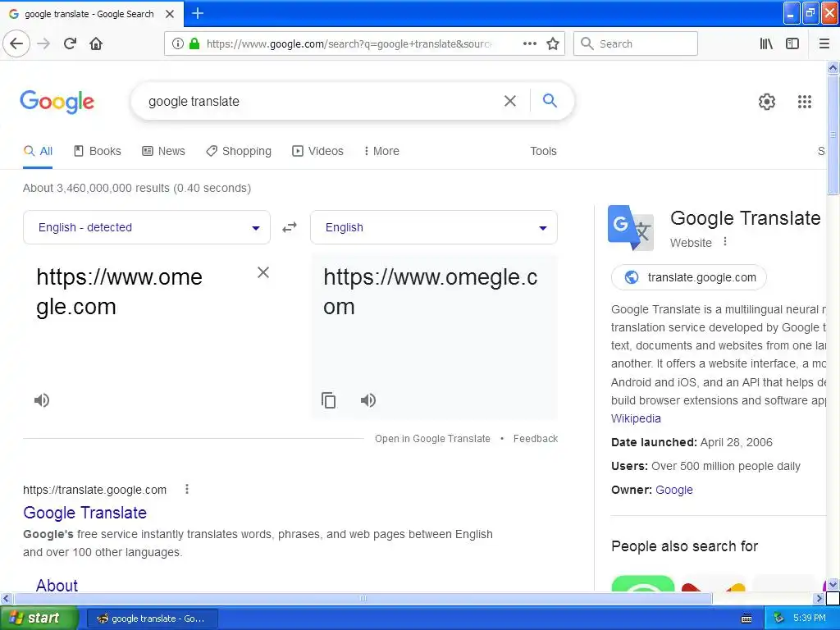This screenshot has width=840, height=630.
Task: Open the Owner Google link
Action: coord(674,490)
